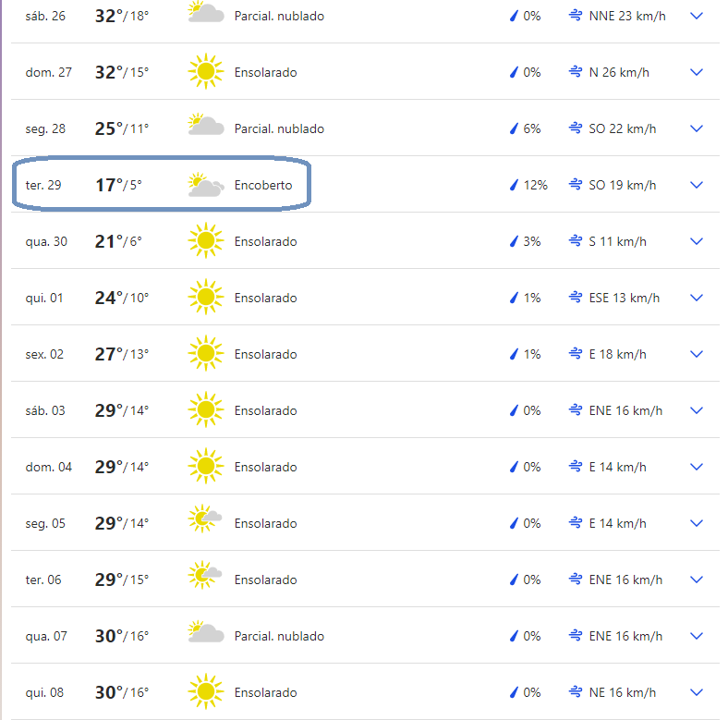Screen dimensions: 728x720
Task: Click the sun icon for qui. 08
Action: coord(206,691)
